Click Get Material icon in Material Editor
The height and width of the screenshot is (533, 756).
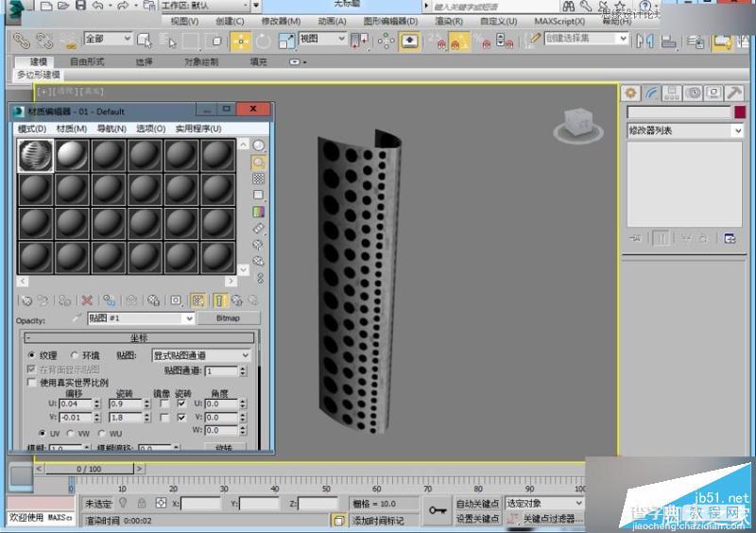[26, 301]
